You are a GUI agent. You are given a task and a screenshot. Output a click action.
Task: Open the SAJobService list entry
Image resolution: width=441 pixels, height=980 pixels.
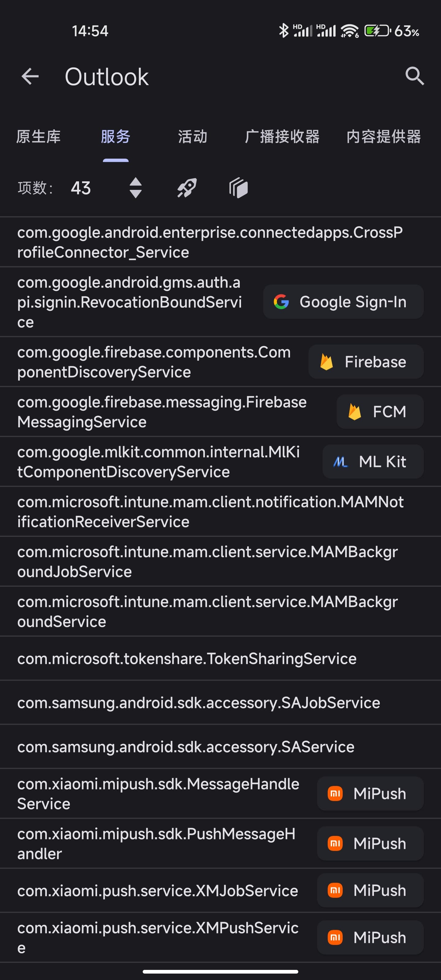199,703
